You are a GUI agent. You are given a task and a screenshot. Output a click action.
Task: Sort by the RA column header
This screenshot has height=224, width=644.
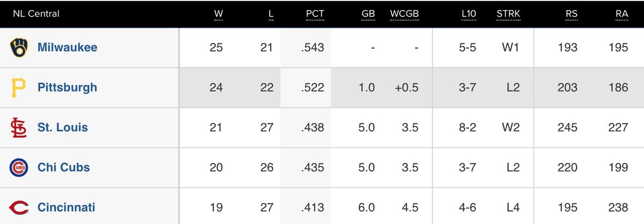pos(622,13)
